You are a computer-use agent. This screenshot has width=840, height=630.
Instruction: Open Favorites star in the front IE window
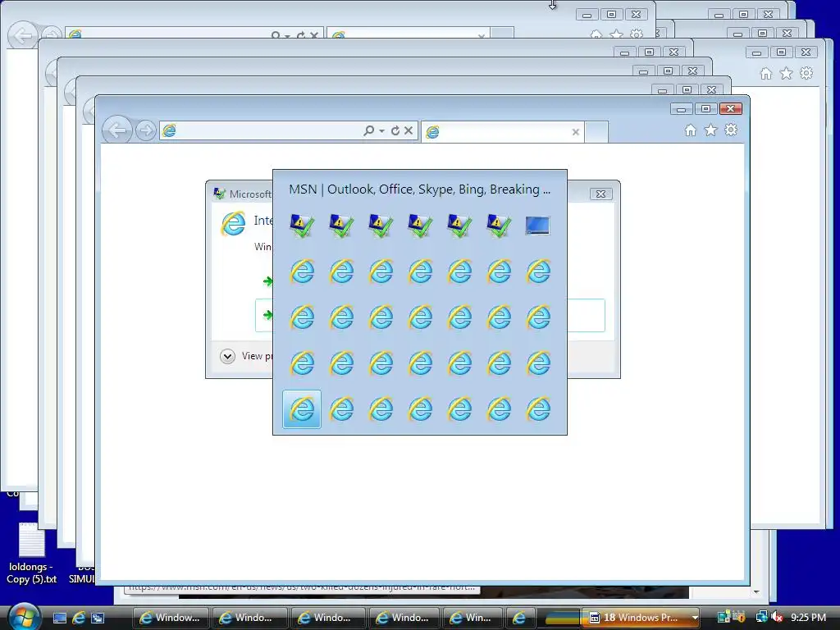point(711,130)
